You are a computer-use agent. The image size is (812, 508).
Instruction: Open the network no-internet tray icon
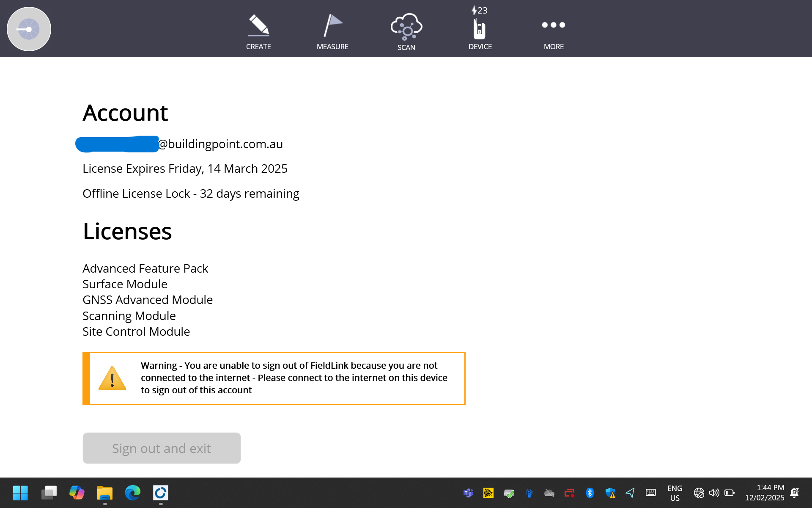(x=699, y=493)
